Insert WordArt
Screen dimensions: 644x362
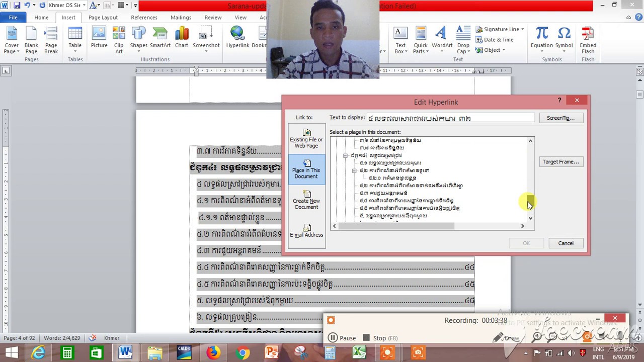(442, 41)
